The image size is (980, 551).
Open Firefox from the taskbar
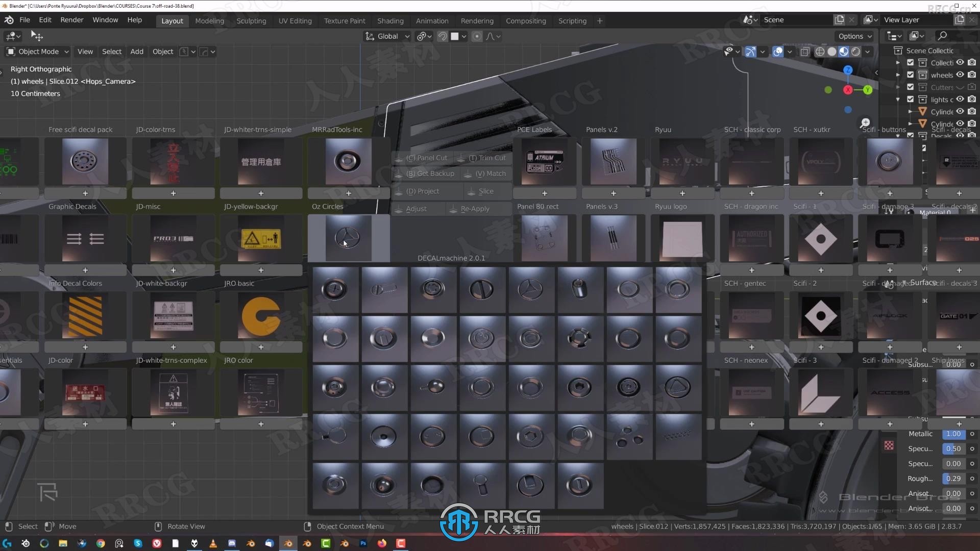(382, 543)
